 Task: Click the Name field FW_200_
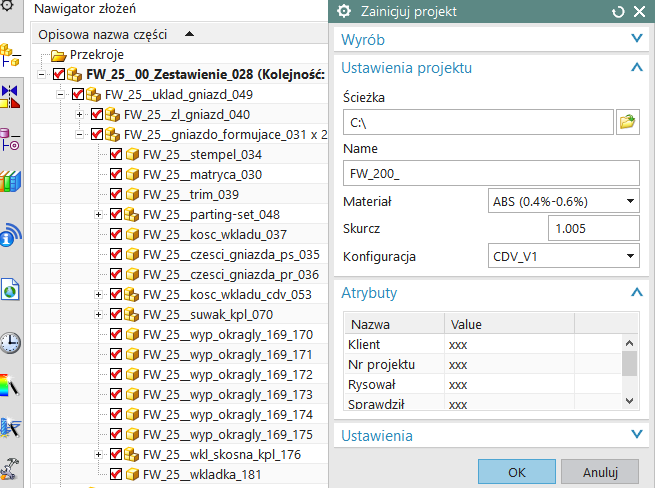(491, 173)
